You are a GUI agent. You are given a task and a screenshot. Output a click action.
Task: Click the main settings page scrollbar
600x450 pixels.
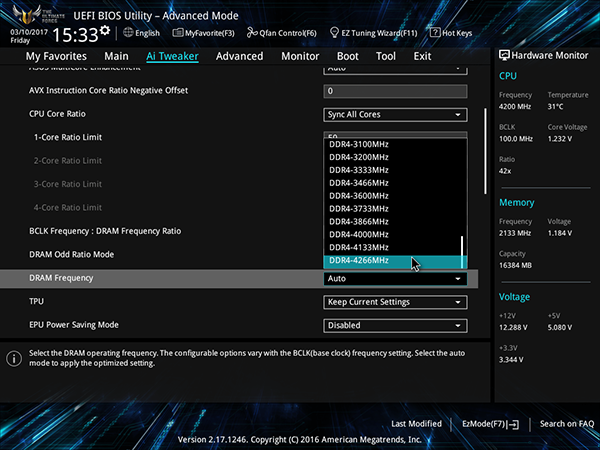pos(485,151)
